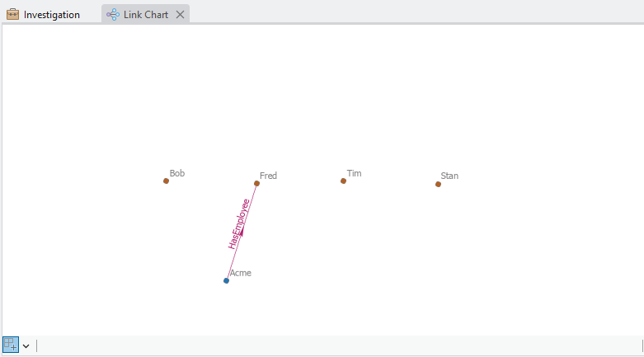Click the Link Chart tab icon
The width and height of the screenshot is (644, 357).
coord(113,14)
